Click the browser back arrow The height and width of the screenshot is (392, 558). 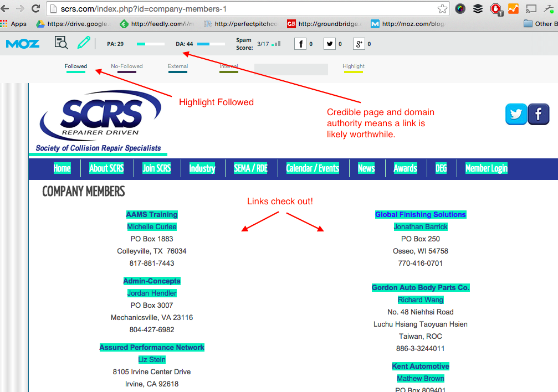[x=5, y=8]
